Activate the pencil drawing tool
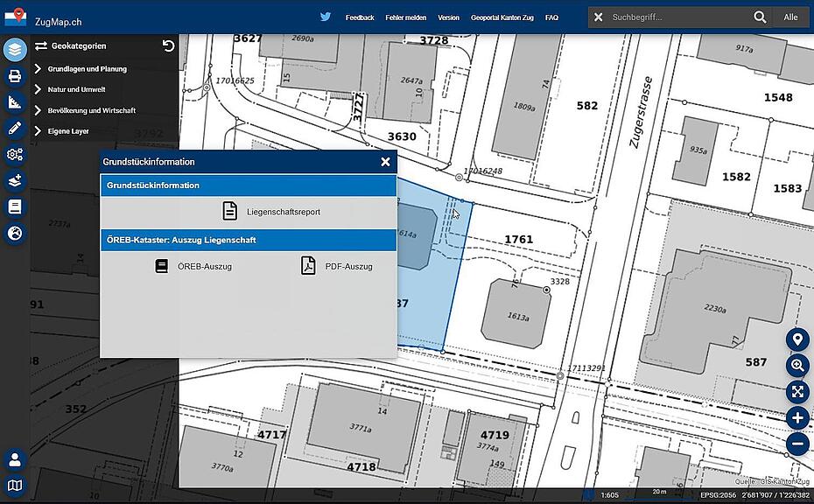814x504 pixels. pyautogui.click(x=15, y=129)
